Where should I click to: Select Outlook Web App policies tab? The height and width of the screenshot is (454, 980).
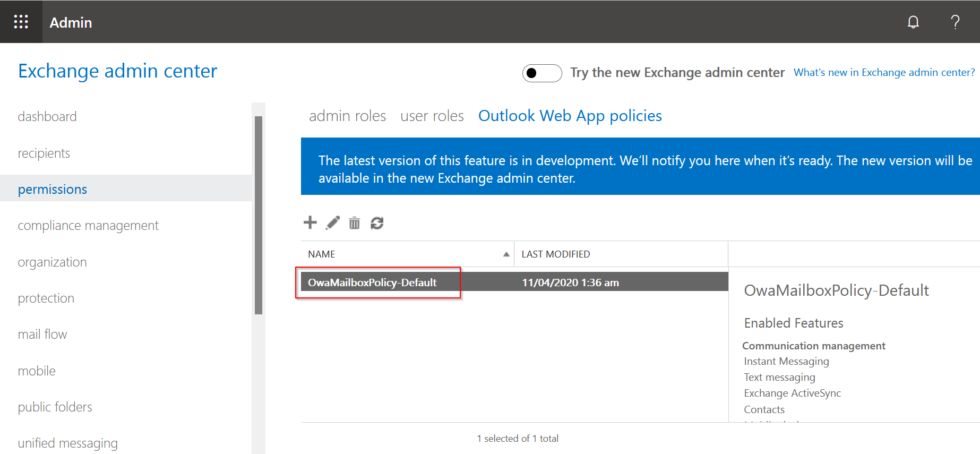pos(570,116)
